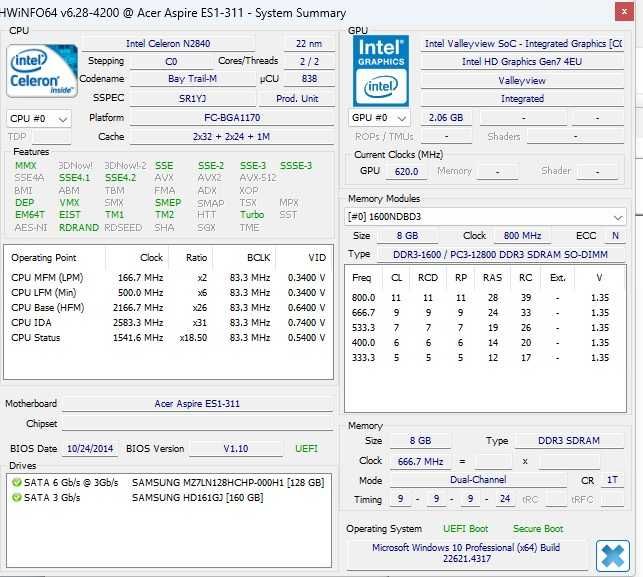Open the CPU #0 selector dropdown
643x577 pixels.
(x=39, y=119)
